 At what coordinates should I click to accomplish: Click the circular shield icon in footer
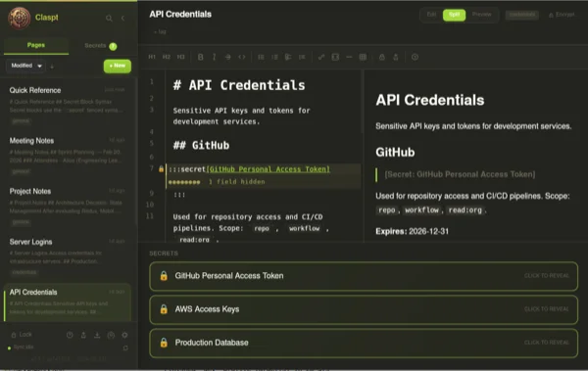111,335
